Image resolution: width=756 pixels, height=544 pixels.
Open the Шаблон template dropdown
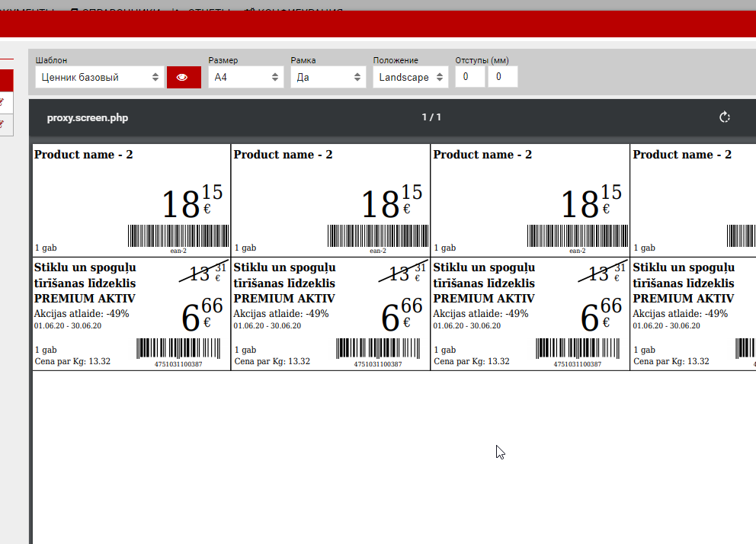coord(99,77)
